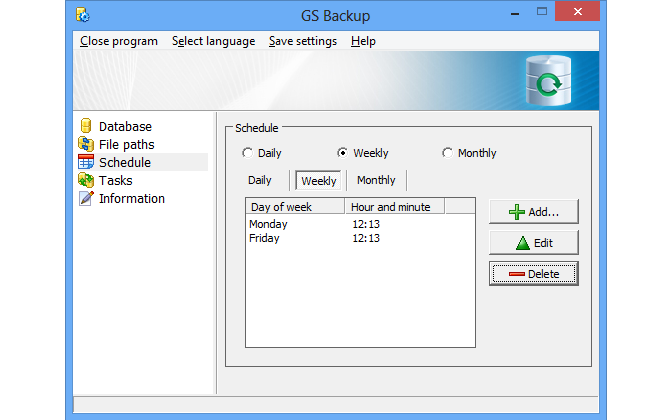
Task: Click the GS Backup title bar app icon
Action: pyautogui.click(x=83, y=15)
